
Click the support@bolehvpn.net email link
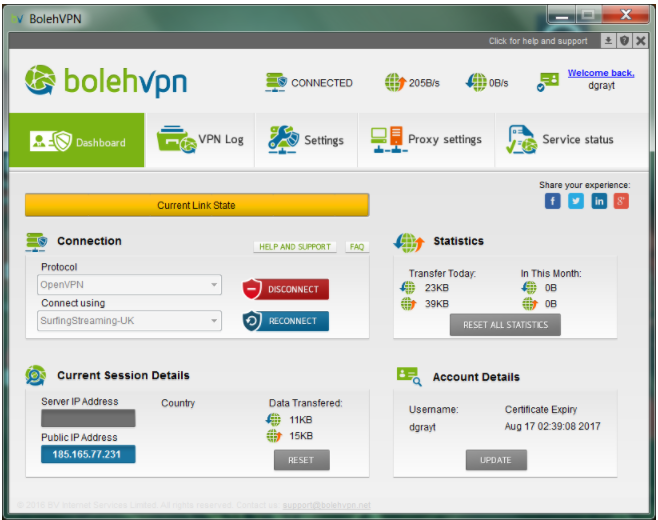(x=326, y=505)
